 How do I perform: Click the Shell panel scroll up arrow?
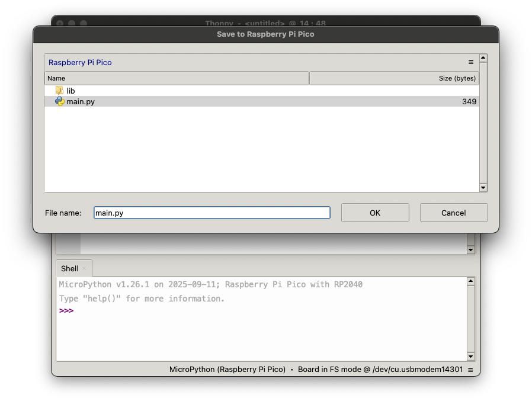pyautogui.click(x=471, y=281)
